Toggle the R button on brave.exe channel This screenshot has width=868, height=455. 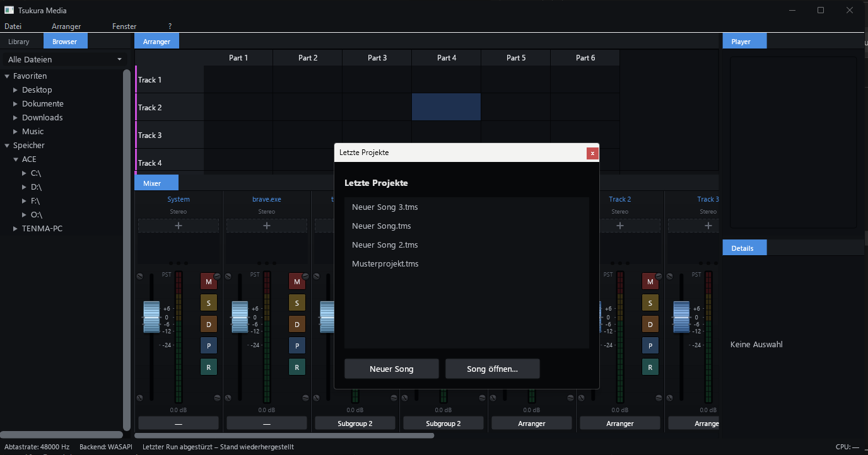(297, 367)
